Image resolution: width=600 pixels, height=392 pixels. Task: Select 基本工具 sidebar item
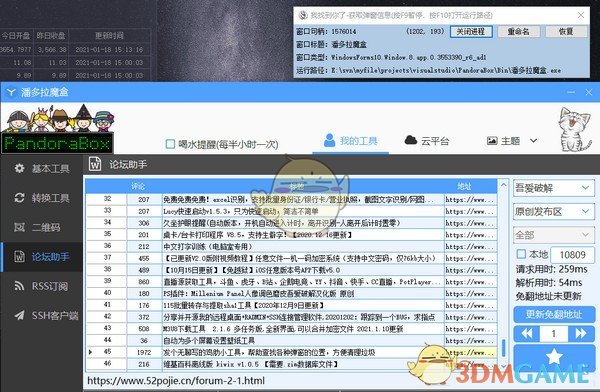[42, 168]
